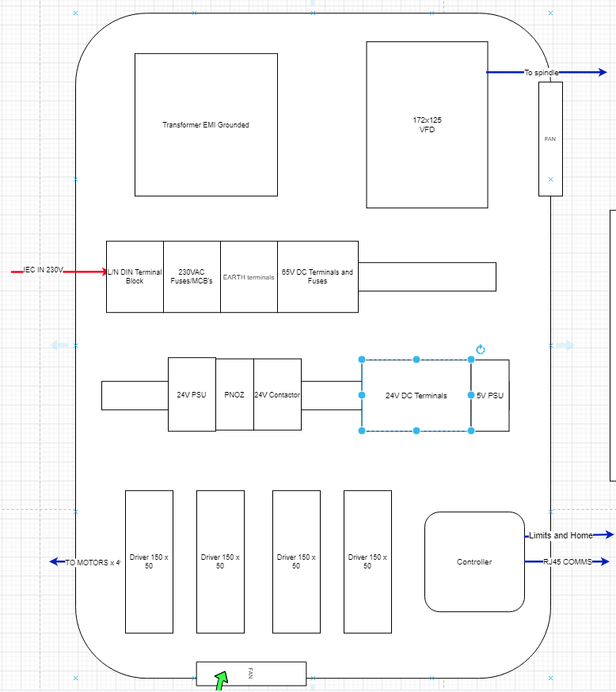616x692 pixels.
Task: Select the Transformer EMI Grounded block
Action: 206,125
